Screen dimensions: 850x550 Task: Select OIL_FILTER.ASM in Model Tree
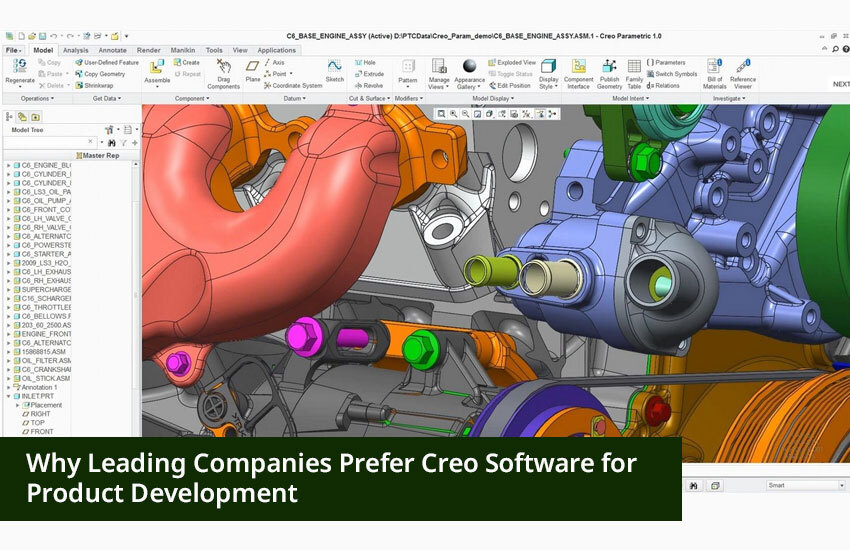pos(42,360)
